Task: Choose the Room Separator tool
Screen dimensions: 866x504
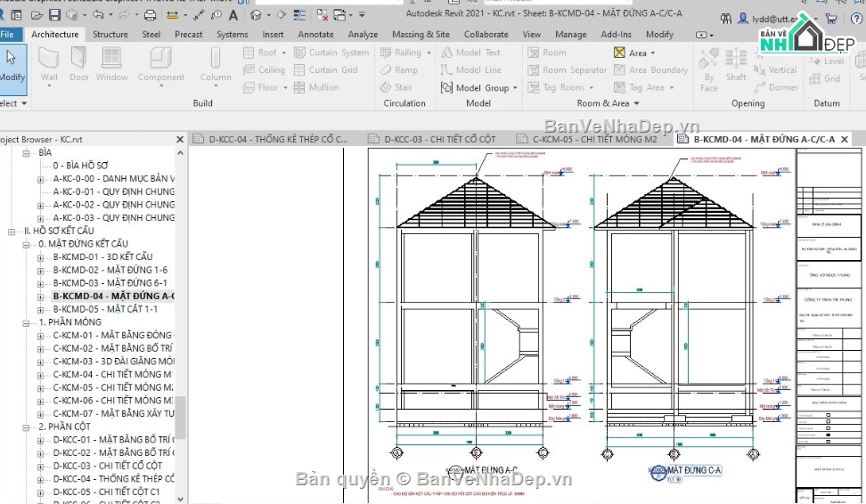Action: point(568,70)
